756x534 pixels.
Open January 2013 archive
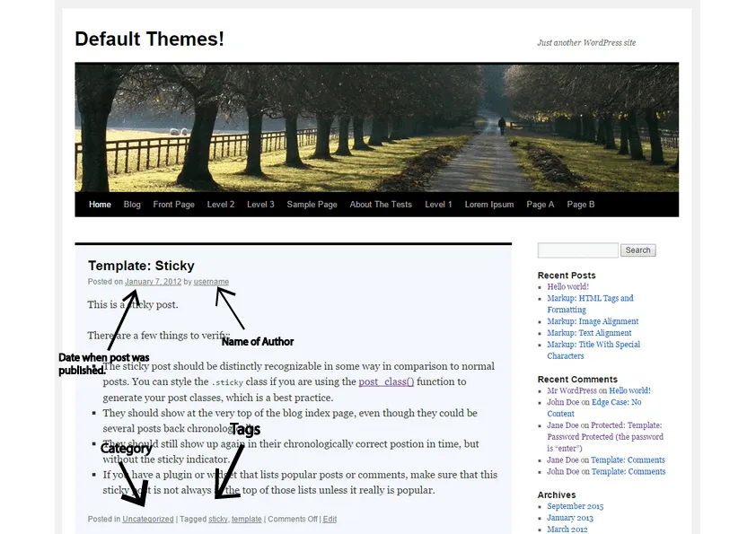[570, 518]
